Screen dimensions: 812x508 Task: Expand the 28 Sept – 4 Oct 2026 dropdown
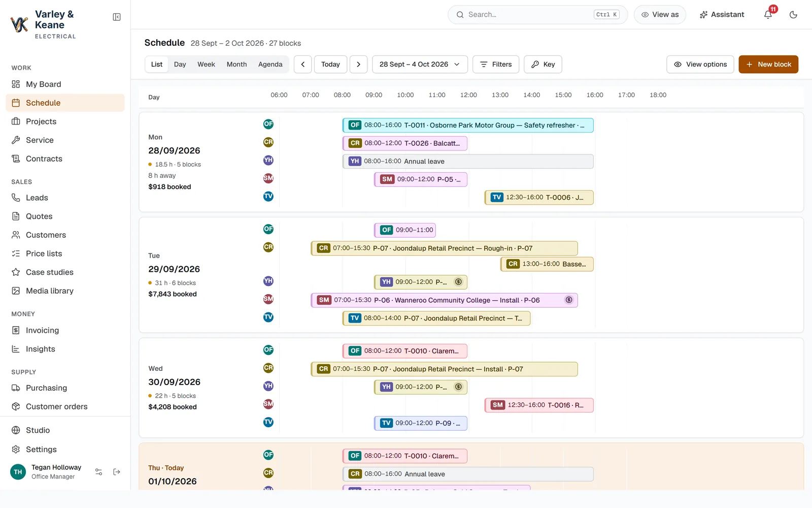(x=420, y=65)
